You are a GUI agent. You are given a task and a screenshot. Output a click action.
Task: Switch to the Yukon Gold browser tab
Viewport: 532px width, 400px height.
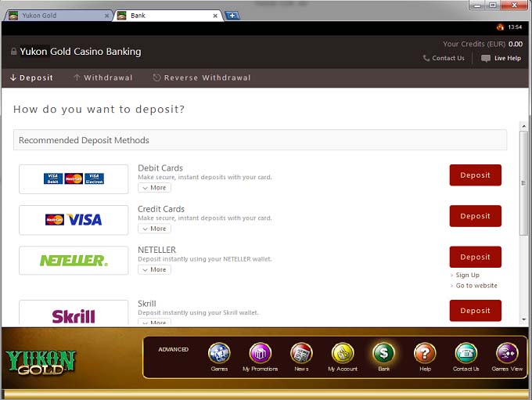[x=55, y=16]
